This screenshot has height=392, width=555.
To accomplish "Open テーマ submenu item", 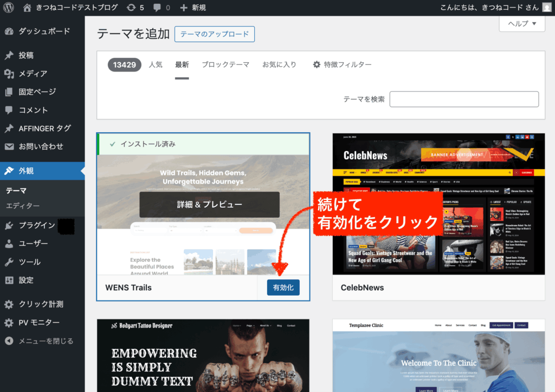I will click(16, 191).
